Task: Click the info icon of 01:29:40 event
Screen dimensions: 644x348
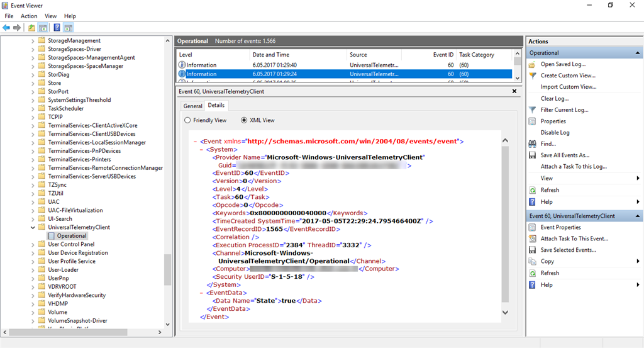Action: 182,65
